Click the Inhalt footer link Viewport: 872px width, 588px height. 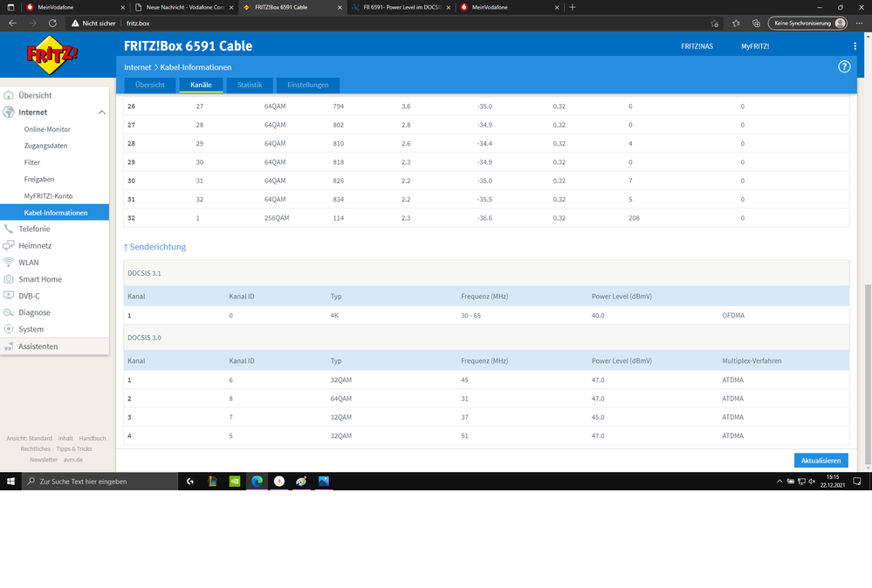click(65, 438)
